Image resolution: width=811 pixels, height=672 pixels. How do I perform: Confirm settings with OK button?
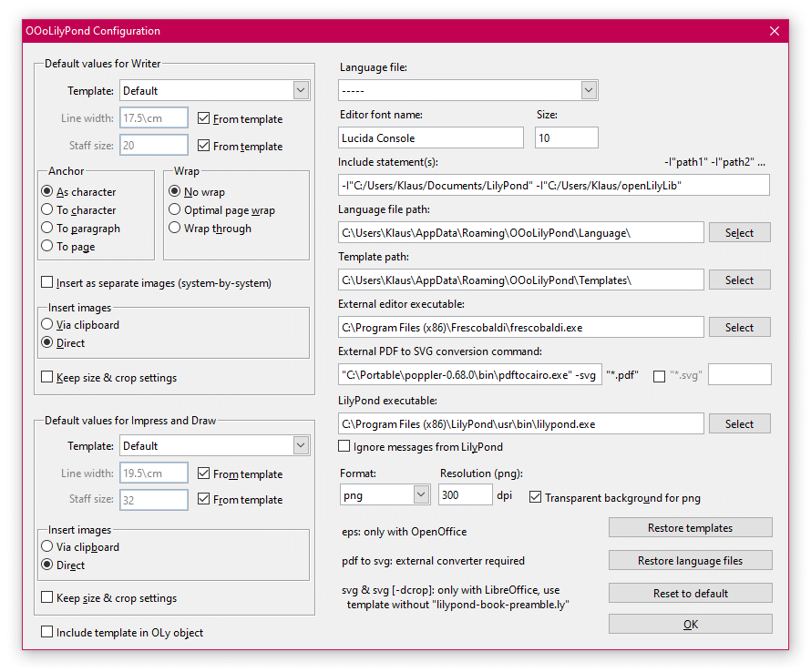pyautogui.click(x=690, y=624)
